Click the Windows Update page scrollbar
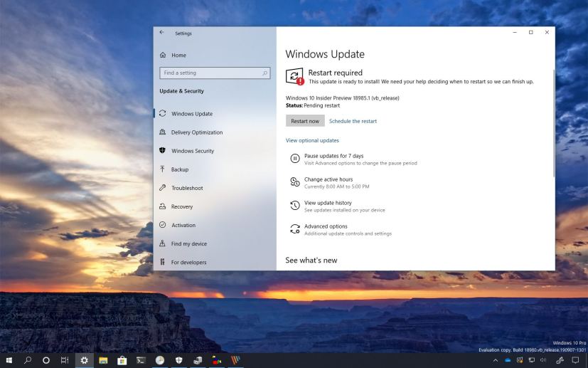588x368 pixels. click(x=553, y=123)
